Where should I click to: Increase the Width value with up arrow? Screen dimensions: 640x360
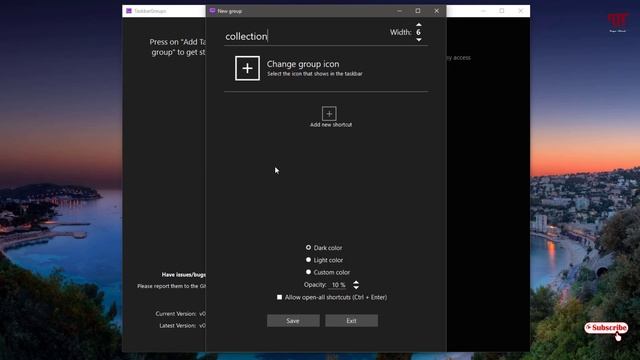[x=419, y=24]
